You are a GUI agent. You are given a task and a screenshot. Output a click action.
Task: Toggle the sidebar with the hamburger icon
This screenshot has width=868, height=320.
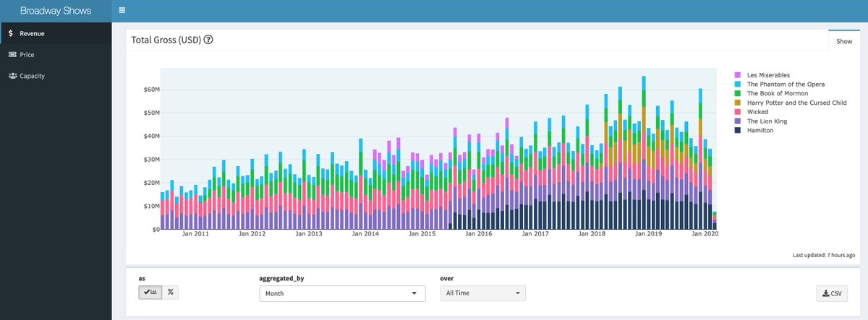(x=122, y=11)
